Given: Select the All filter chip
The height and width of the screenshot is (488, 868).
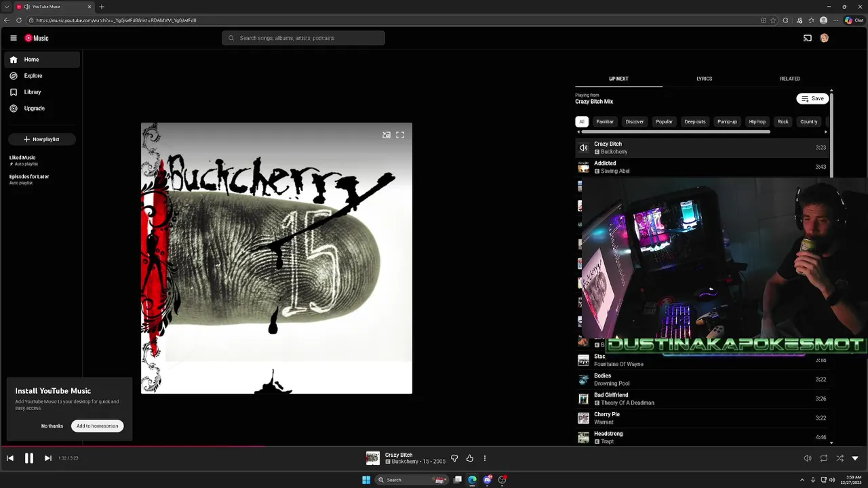Looking at the screenshot, I should (581, 122).
